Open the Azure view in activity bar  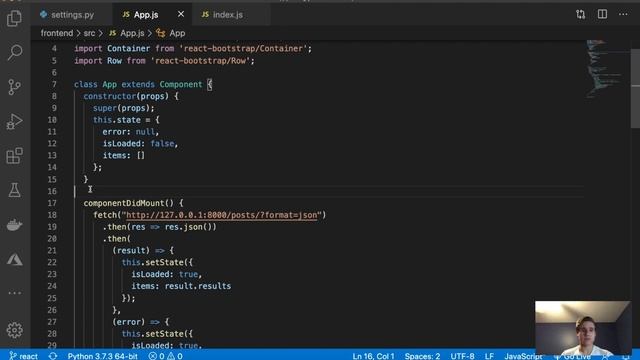point(15,259)
